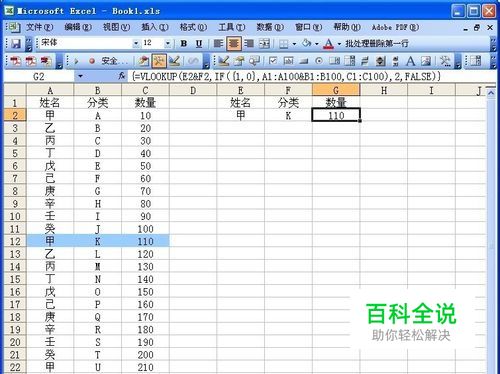Click the View Code icon

(x=254, y=61)
